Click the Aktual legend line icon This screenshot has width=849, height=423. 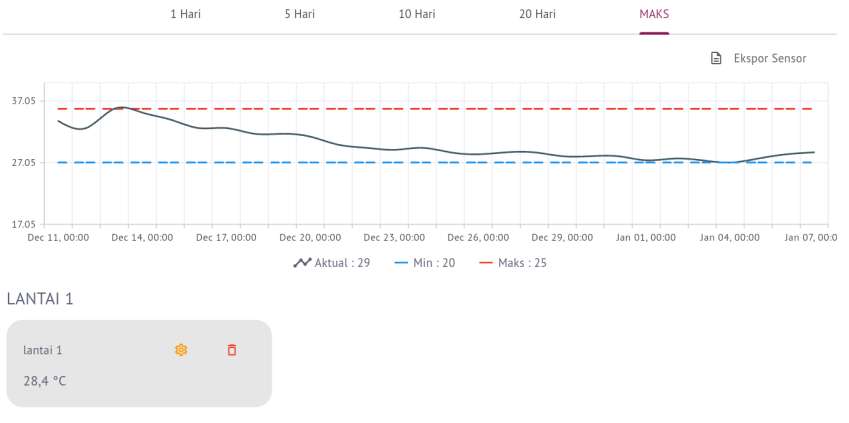[302, 263]
